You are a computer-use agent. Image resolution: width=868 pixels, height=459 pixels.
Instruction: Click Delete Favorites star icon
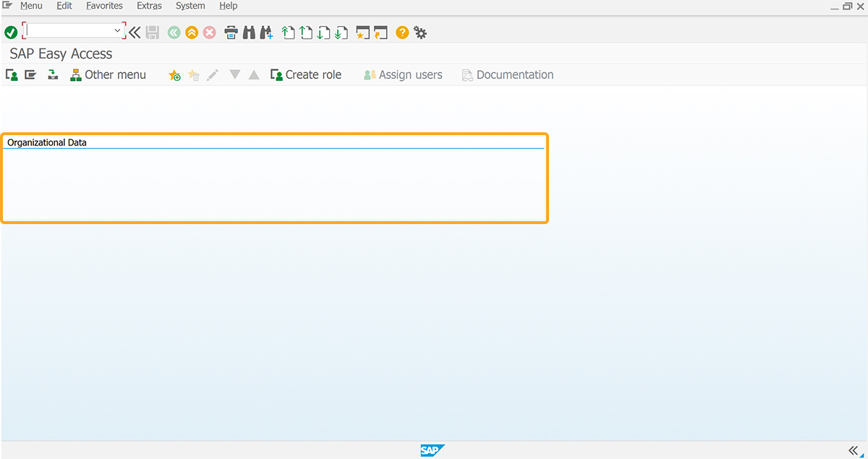point(193,74)
